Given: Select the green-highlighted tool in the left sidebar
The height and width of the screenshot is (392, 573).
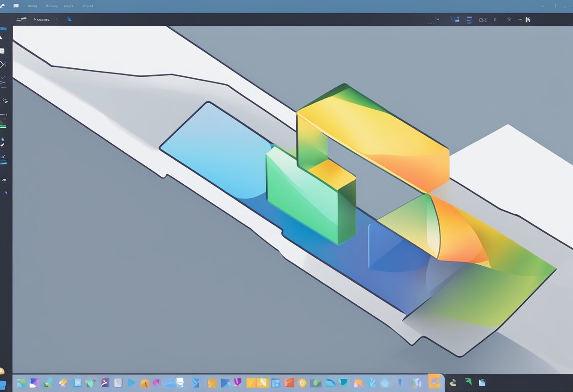Looking at the screenshot, I should [x=3, y=124].
